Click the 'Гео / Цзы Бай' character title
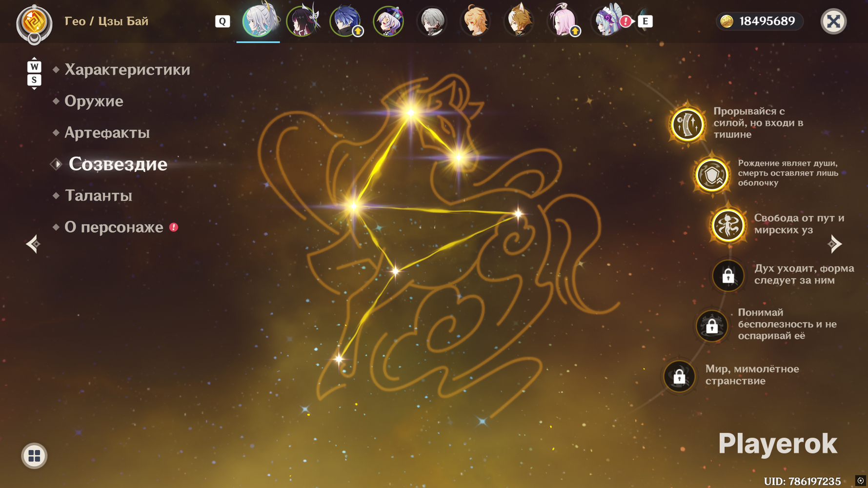868x488 pixels. [x=106, y=21]
